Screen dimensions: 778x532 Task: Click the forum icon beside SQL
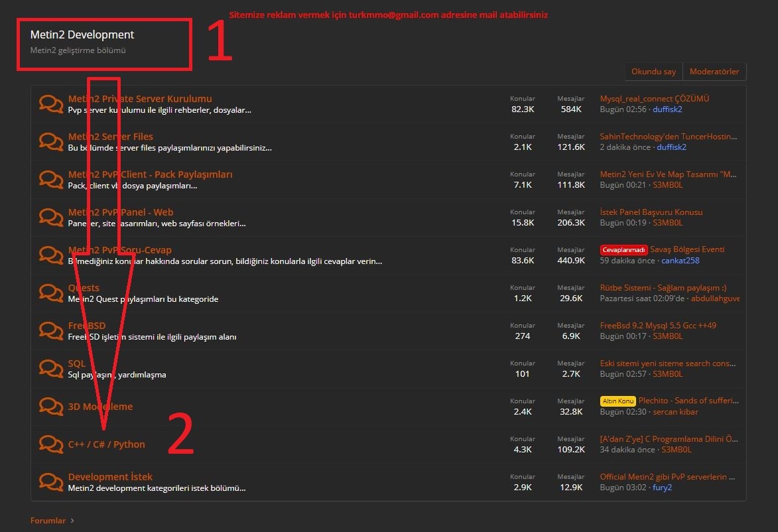(51, 368)
